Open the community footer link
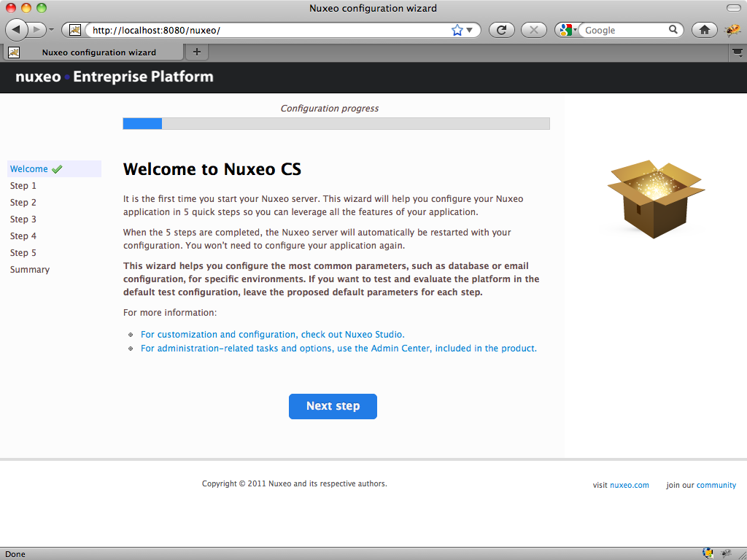 716,485
